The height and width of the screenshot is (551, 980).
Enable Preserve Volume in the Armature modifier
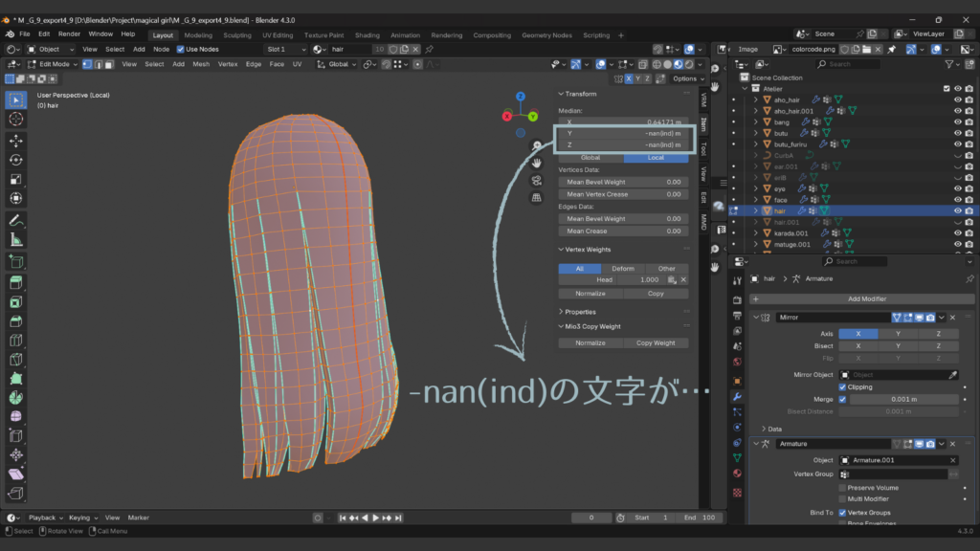(842, 488)
